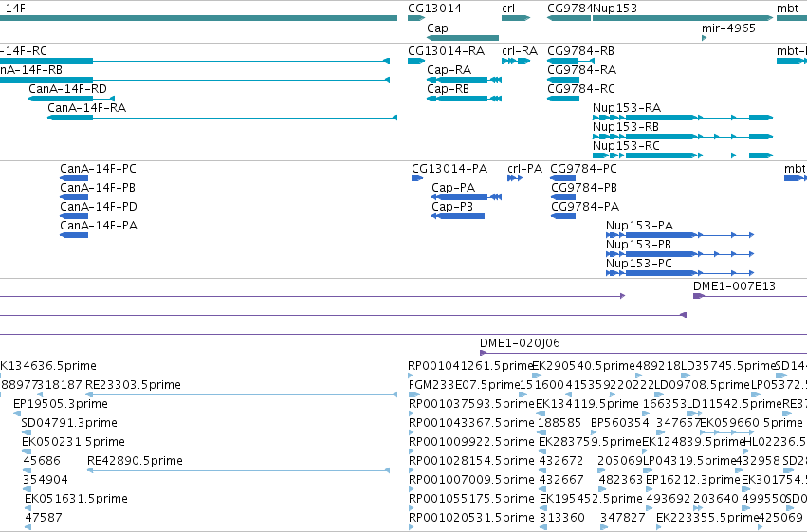807x532 pixels.
Task: Select protein Cap-PB
Action: [x=452, y=207]
